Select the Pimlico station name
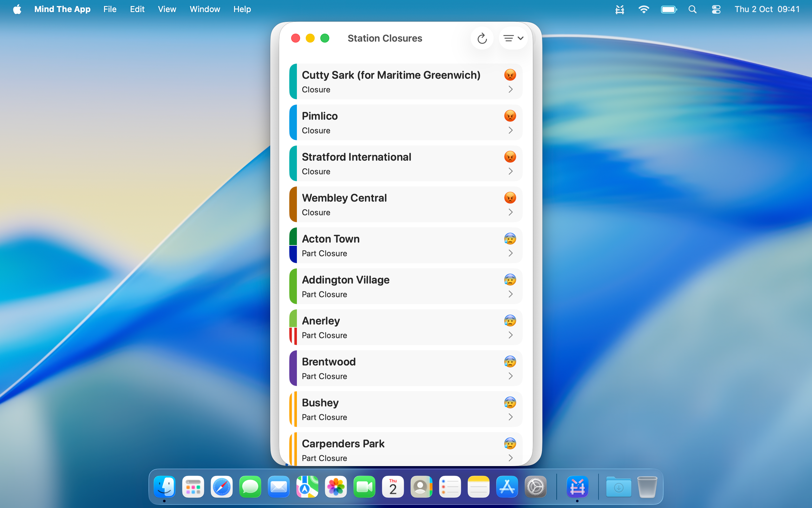 point(319,116)
